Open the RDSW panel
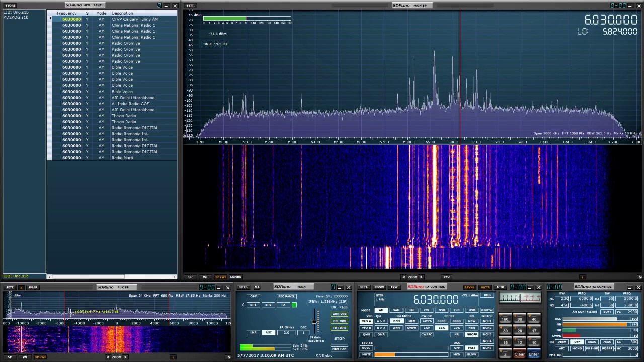 pos(379,287)
